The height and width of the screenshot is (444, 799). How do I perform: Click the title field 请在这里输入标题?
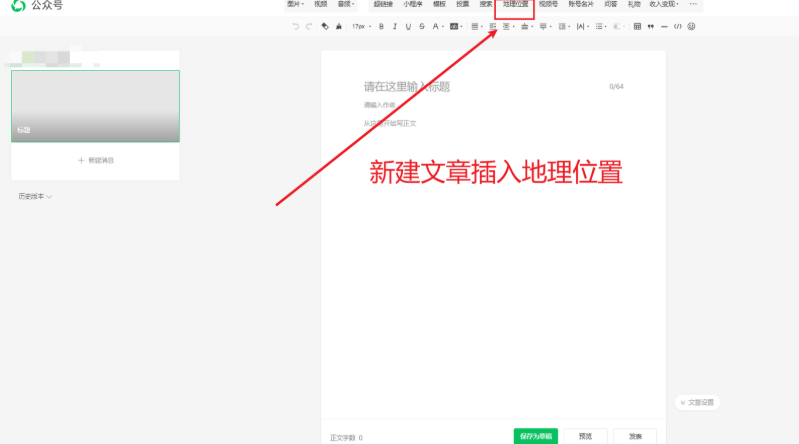407,87
